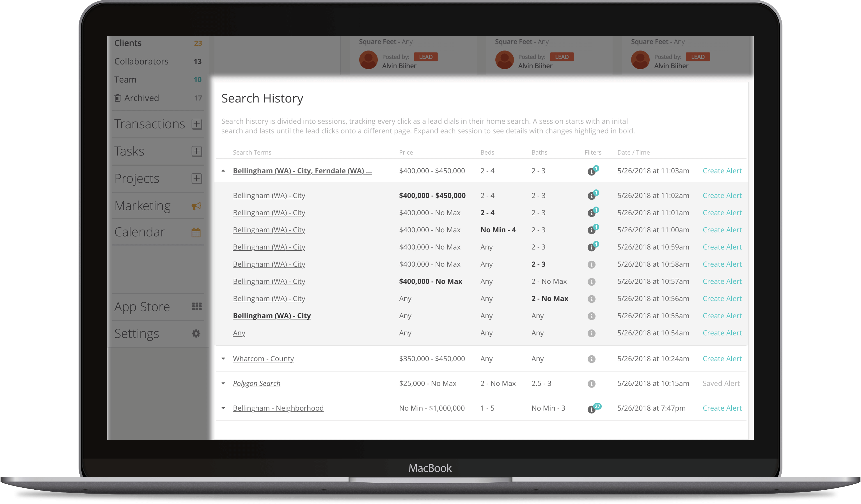Click the Price column header
This screenshot has width=861, height=504.
(x=406, y=152)
